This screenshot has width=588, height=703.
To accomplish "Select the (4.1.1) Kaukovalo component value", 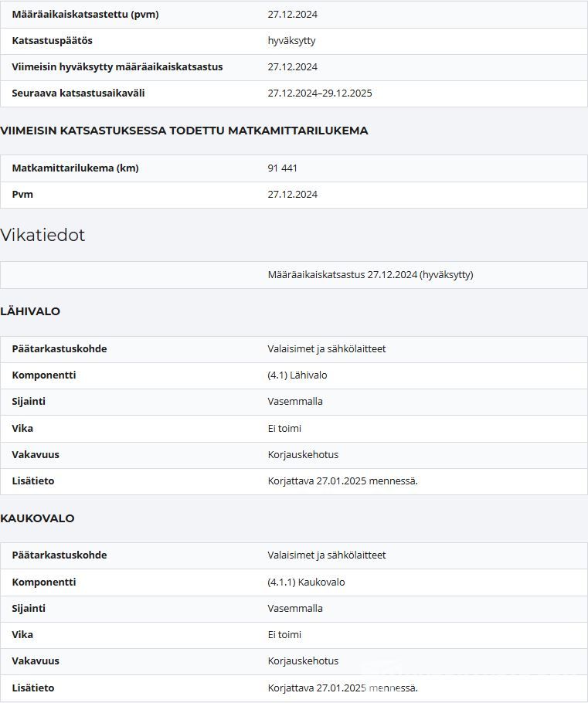I will coord(306,582).
